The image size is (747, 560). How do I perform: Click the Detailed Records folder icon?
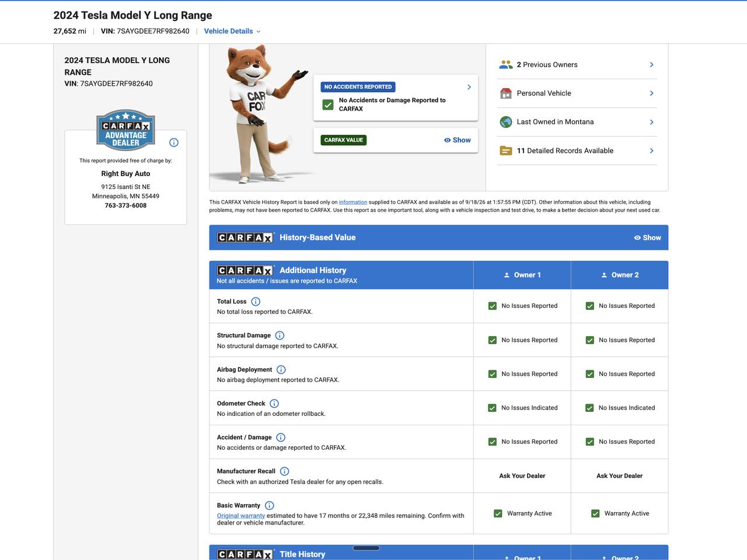[x=506, y=150]
